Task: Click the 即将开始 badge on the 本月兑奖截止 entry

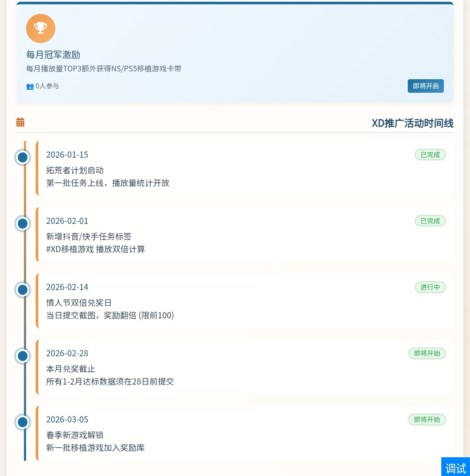Action: pyautogui.click(x=427, y=353)
